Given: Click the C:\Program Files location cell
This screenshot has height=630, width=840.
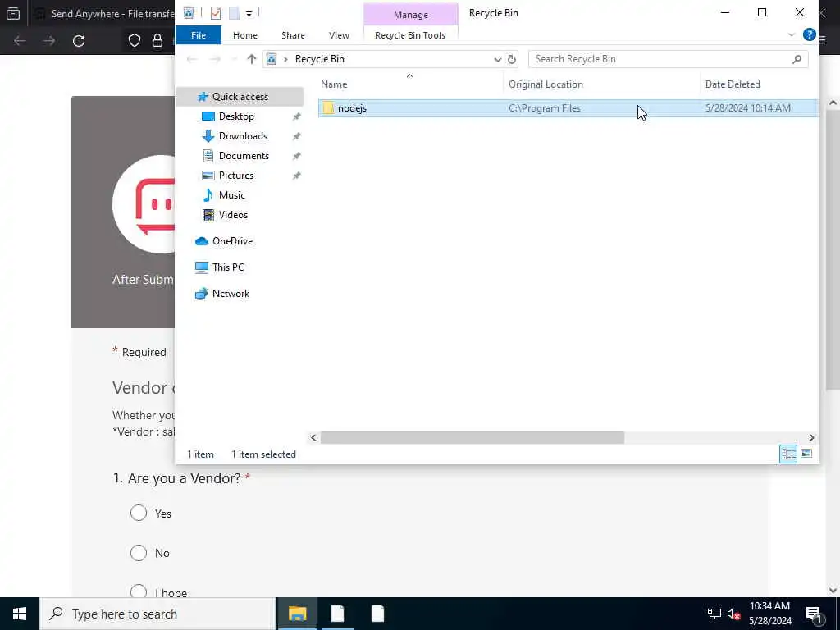Looking at the screenshot, I should [x=545, y=108].
